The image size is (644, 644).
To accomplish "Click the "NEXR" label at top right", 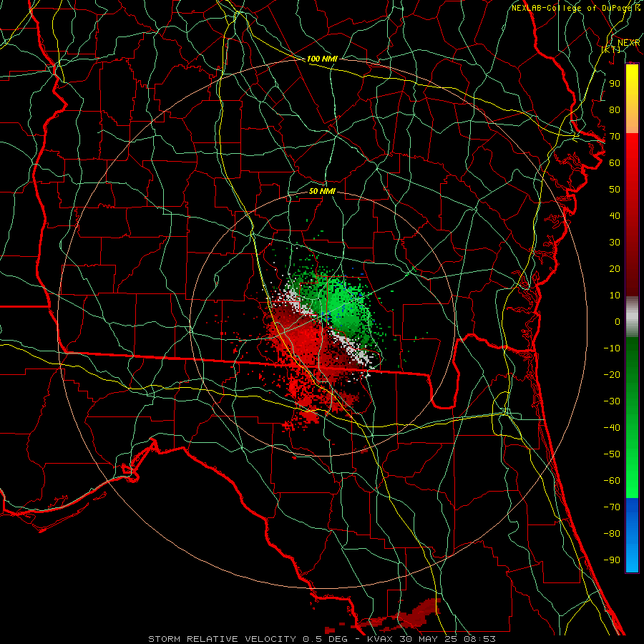I will click(x=629, y=43).
